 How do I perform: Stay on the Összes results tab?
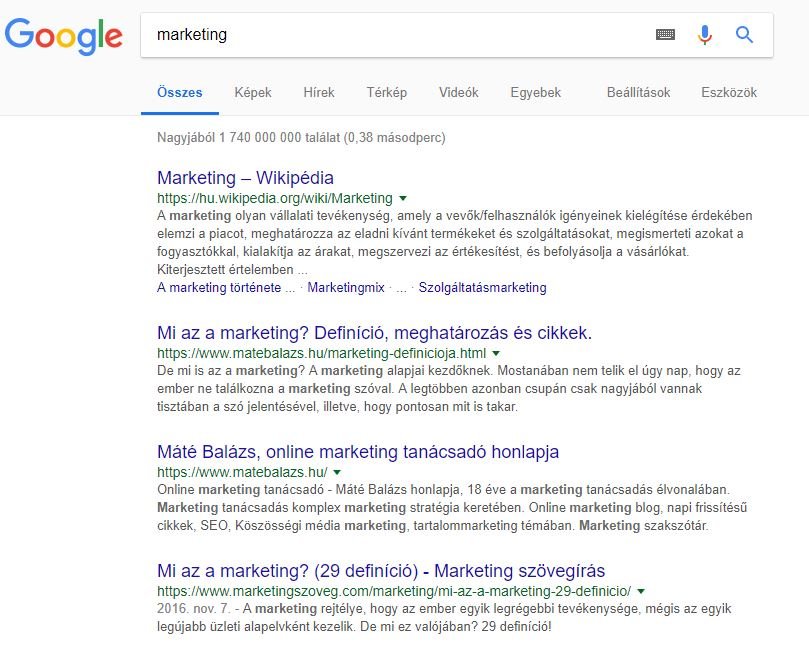(179, 92)
